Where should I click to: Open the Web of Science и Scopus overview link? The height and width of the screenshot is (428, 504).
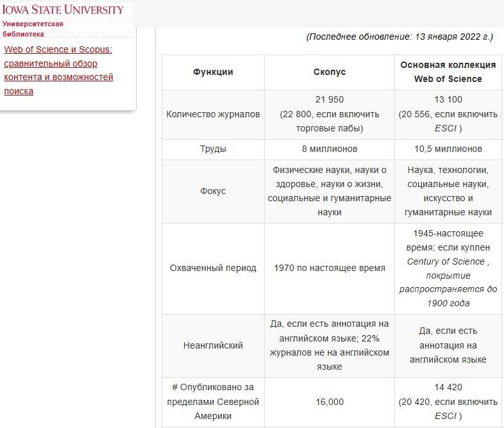tap(58, 70)
